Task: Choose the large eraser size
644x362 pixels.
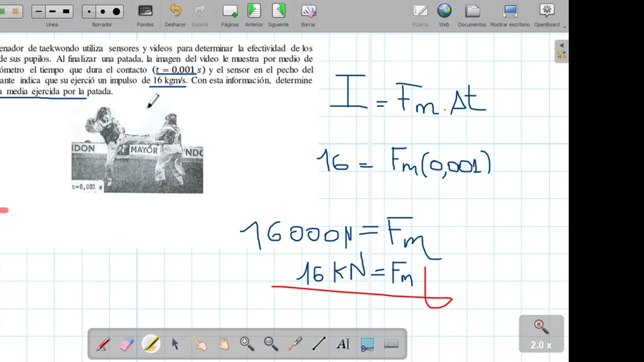Action: pyautogui.click(x=116, y=12)
